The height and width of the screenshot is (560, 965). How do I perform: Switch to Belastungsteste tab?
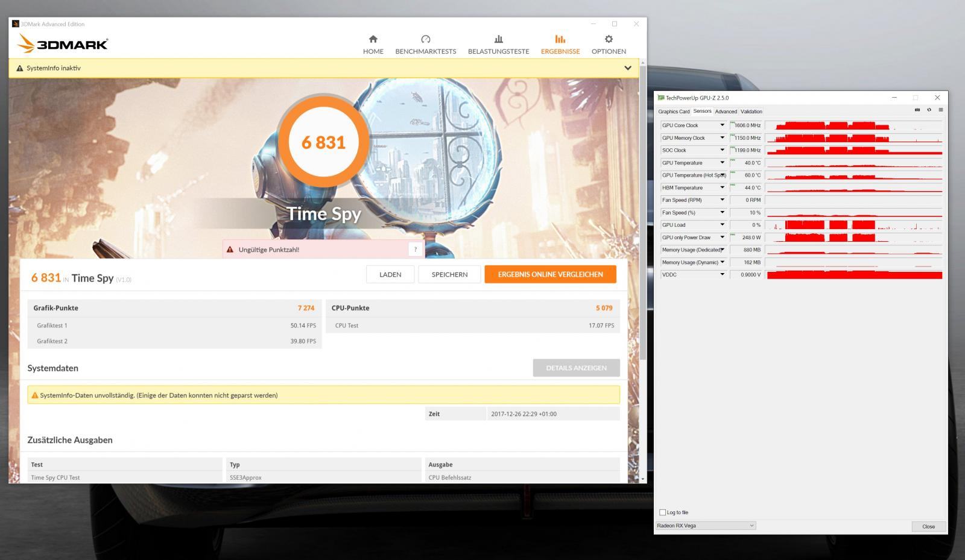pyautogui.click(x=498, y=45)
